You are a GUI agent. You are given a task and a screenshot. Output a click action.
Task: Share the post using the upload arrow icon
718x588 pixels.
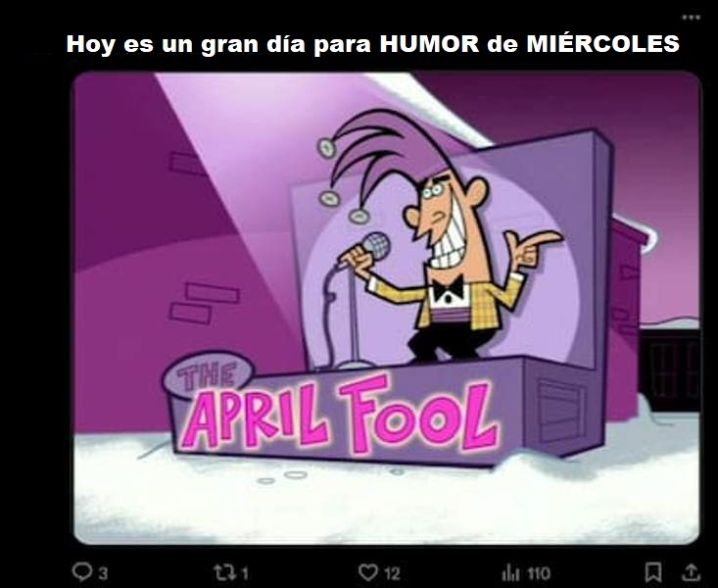[x=692, y=572]
